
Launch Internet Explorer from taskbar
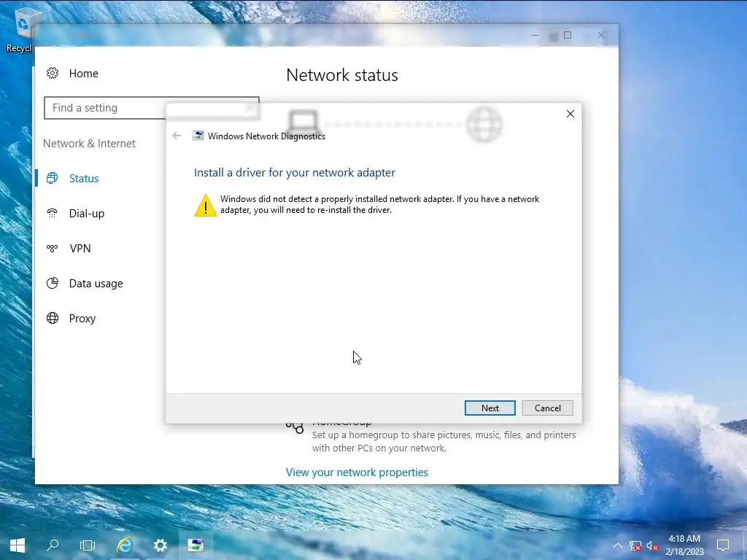pos(124,545)
